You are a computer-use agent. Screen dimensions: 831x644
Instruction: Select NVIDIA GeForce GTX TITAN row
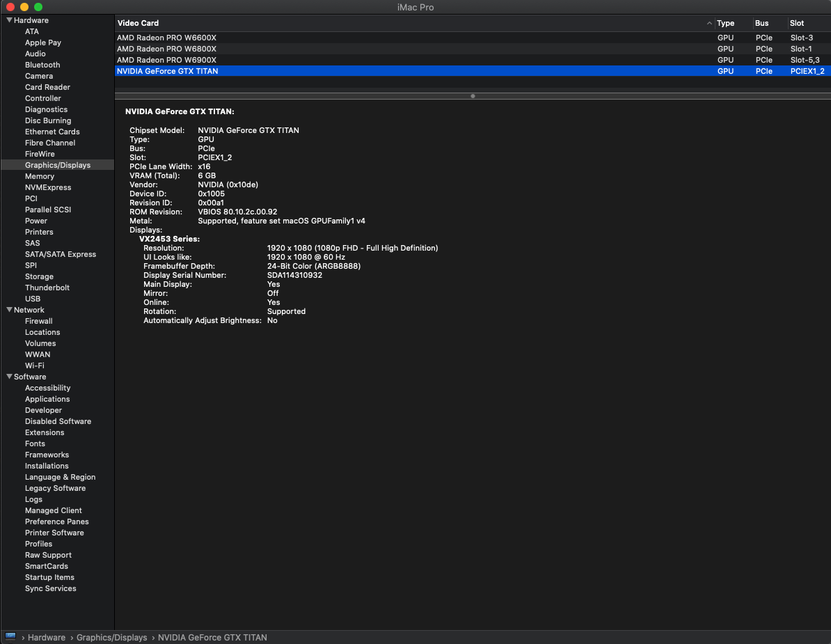(473, 71)
